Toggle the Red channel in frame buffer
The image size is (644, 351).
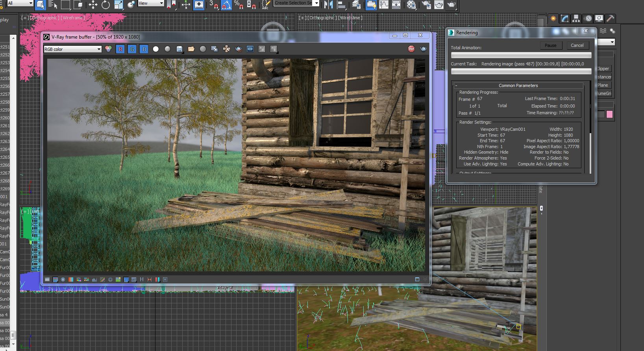[x=120, y=49]
